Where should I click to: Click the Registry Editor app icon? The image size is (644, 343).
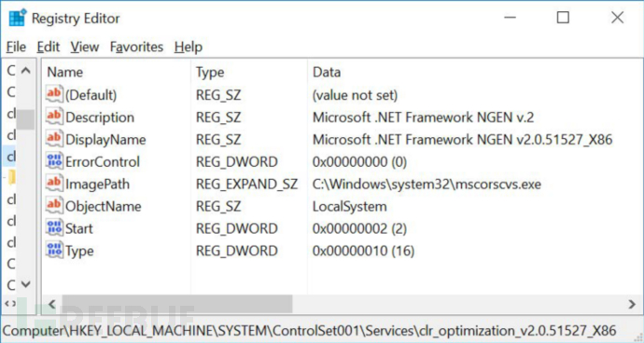pos(17,18)
